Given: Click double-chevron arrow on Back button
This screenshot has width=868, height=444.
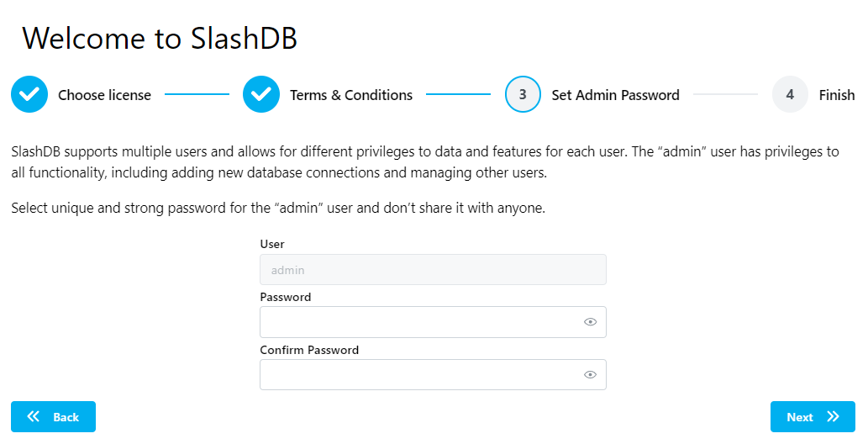Looking at the screenshot, I should [x=34, y=417].
